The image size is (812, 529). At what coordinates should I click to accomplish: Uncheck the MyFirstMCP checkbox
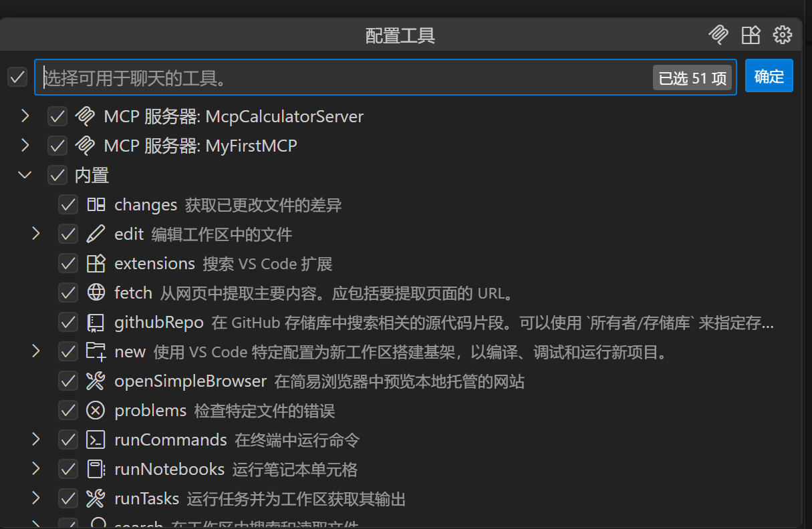pyautogui.click(x=57, y=146)
